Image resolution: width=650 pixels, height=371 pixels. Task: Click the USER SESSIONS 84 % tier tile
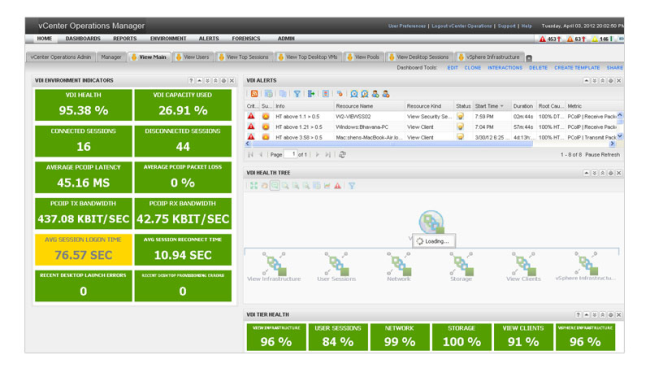point(338,337)
